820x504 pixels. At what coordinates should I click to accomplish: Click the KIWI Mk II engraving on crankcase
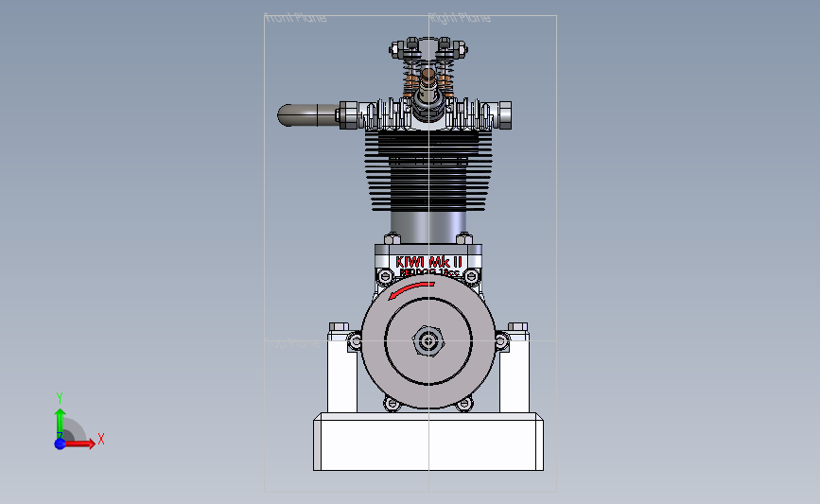pos(428,261)
